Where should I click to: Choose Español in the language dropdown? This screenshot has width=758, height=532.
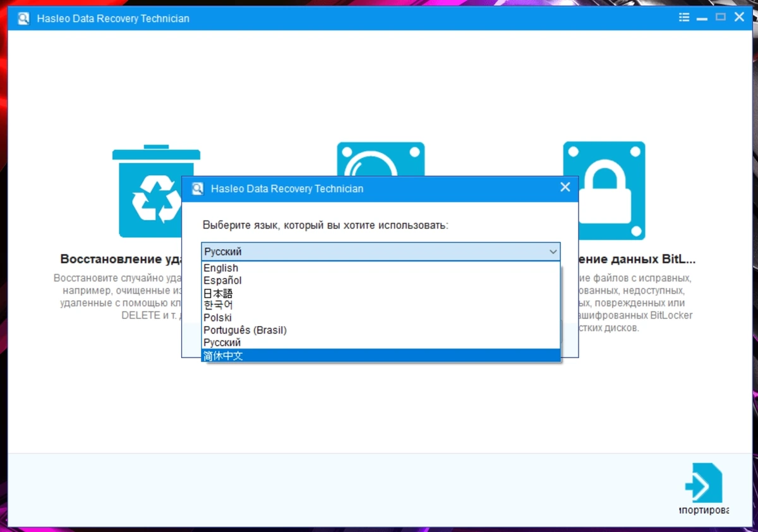pos(381,281)
